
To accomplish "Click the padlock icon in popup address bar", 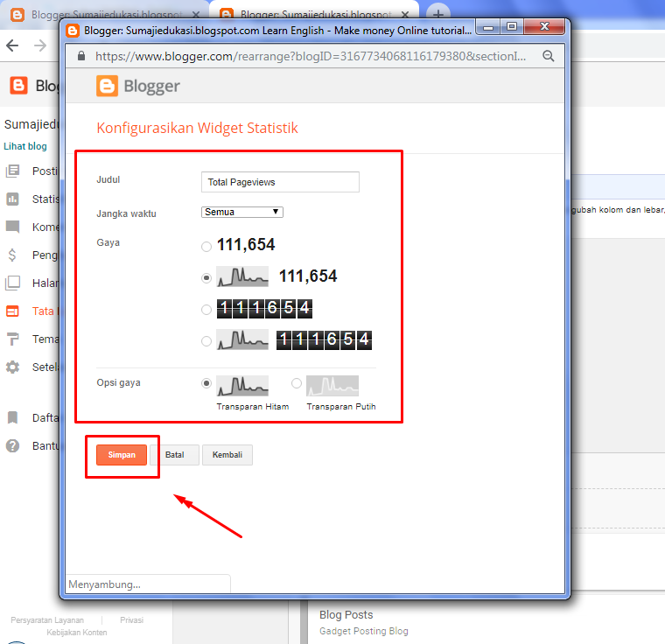I will [x=81, y=56].
